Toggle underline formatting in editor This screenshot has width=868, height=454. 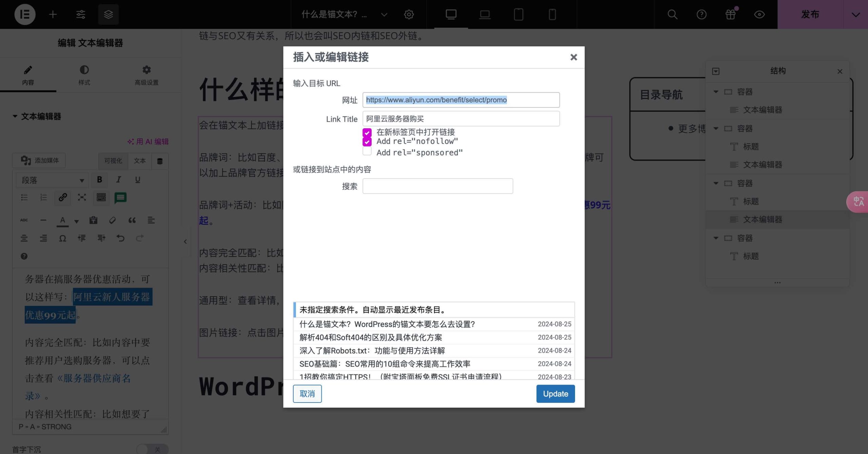point(137,180)
